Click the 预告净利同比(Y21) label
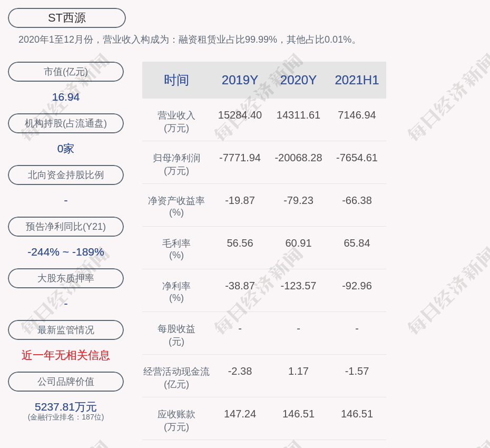The image size is (490, 448). click(66, 227)
